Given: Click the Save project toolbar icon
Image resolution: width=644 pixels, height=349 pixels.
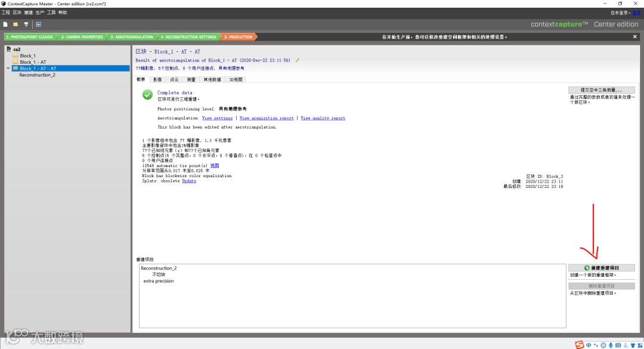Looking at the screenshot, I should pyautogui.click(x=26, y=24).
